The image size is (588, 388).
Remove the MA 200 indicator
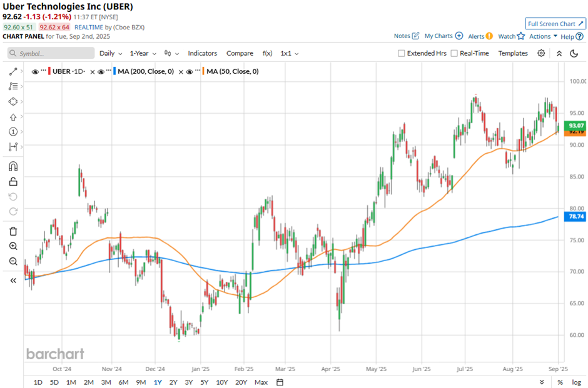[181, 71]
